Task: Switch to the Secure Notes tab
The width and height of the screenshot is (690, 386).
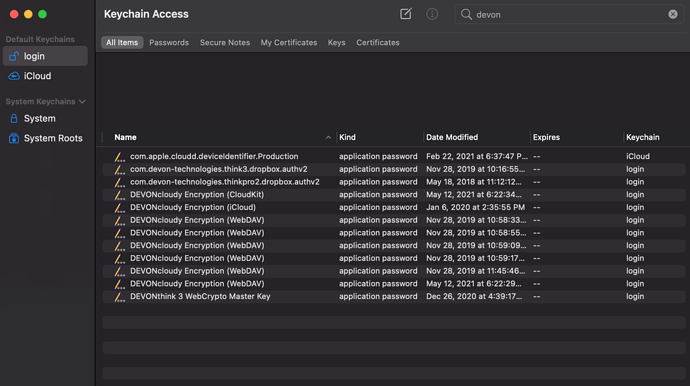Action: click(225, 43)
